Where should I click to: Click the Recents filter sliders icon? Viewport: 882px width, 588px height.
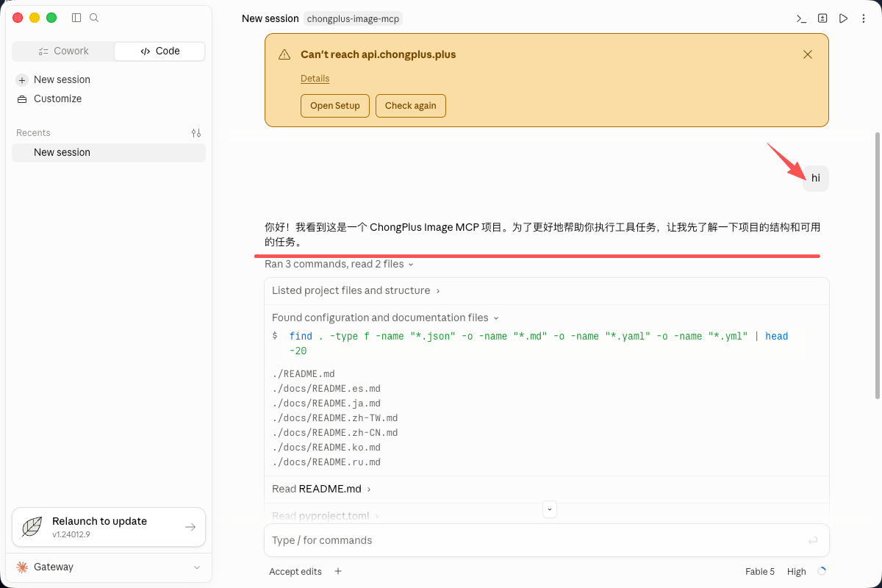[x=196, y=133]
